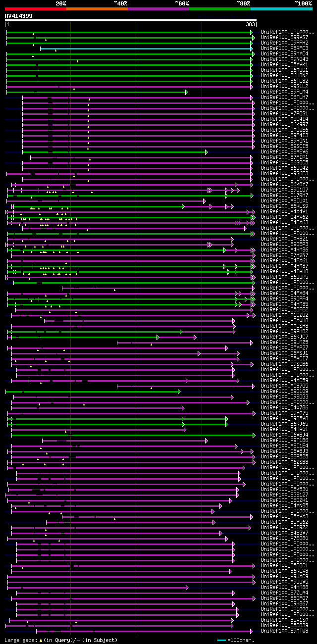
Task: Select hit UniRef100_A9S1L2
Action: [x=284, y=86]
